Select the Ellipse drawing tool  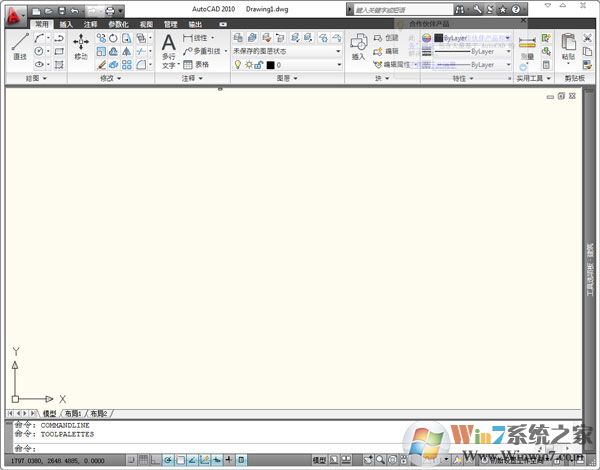point(39,64)
